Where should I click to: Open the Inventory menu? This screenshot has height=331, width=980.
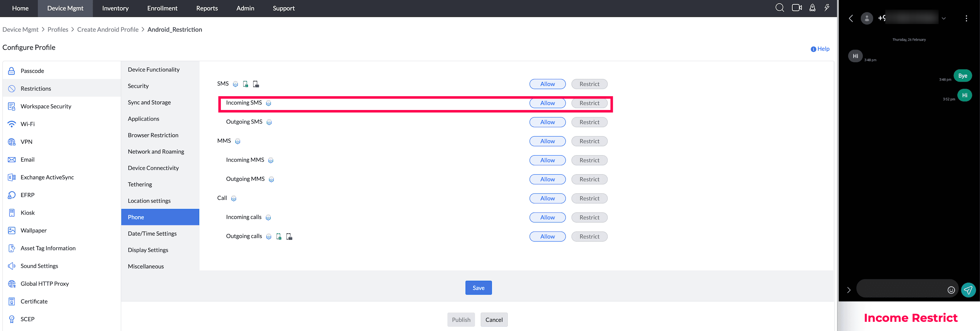tap(115, 8)
